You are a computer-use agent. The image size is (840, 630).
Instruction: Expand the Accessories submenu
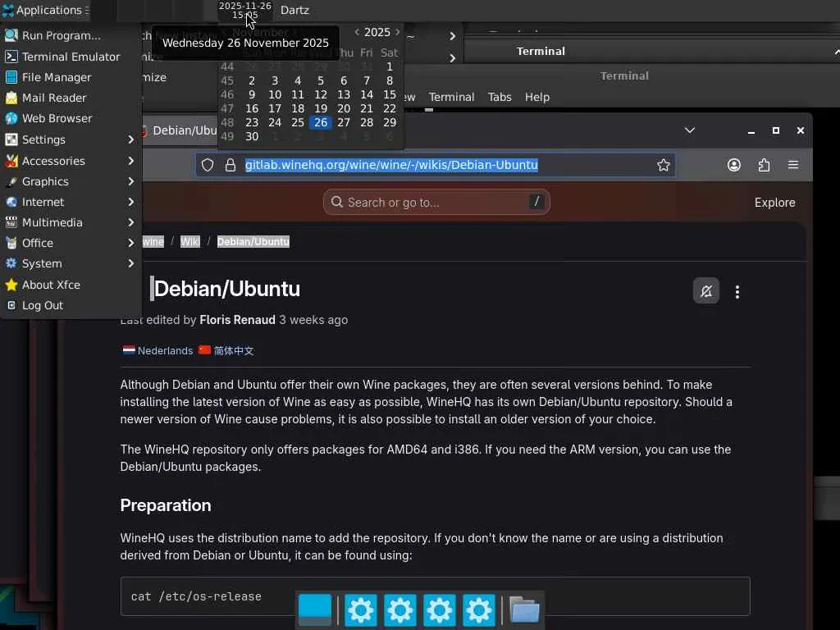[71, 161]
